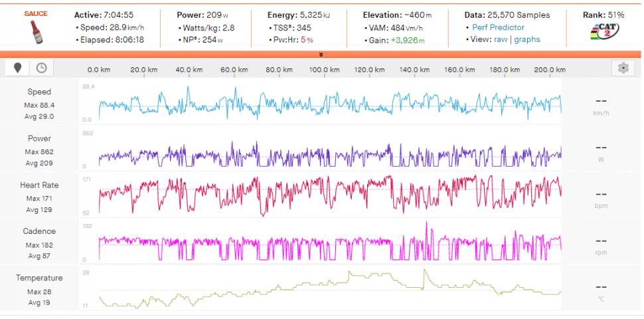
Task: Click the Active 7:04:55 stat
Action: pyautogui.click(x=104, y=15)
